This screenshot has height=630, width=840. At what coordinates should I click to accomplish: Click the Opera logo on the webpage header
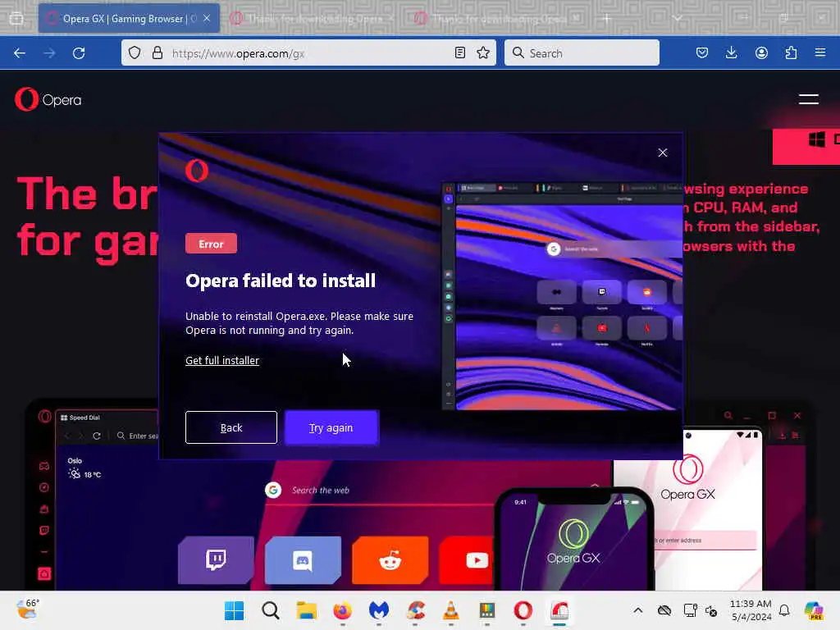click(x=48, y=99)
